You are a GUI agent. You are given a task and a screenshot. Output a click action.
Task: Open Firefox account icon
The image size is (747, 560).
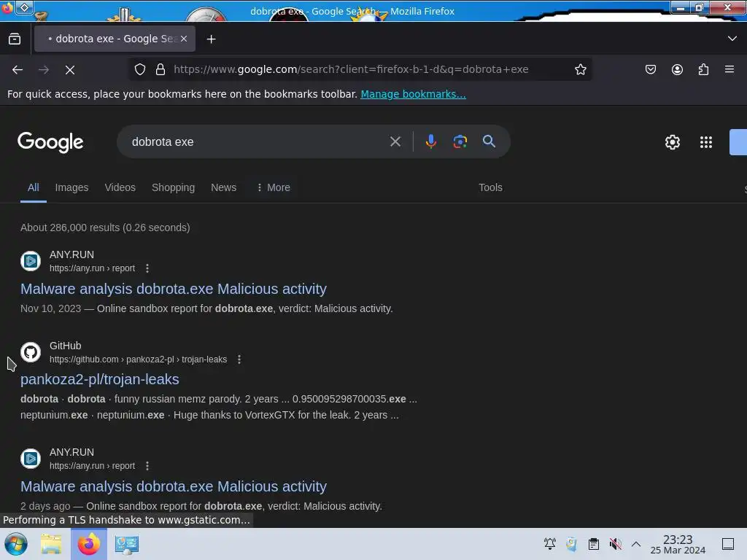[x=677, y=69]
